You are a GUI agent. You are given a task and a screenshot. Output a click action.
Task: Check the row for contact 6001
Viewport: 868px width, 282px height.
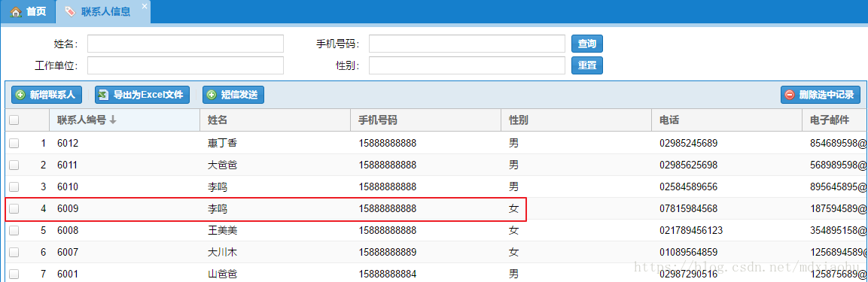pos(14,274)
